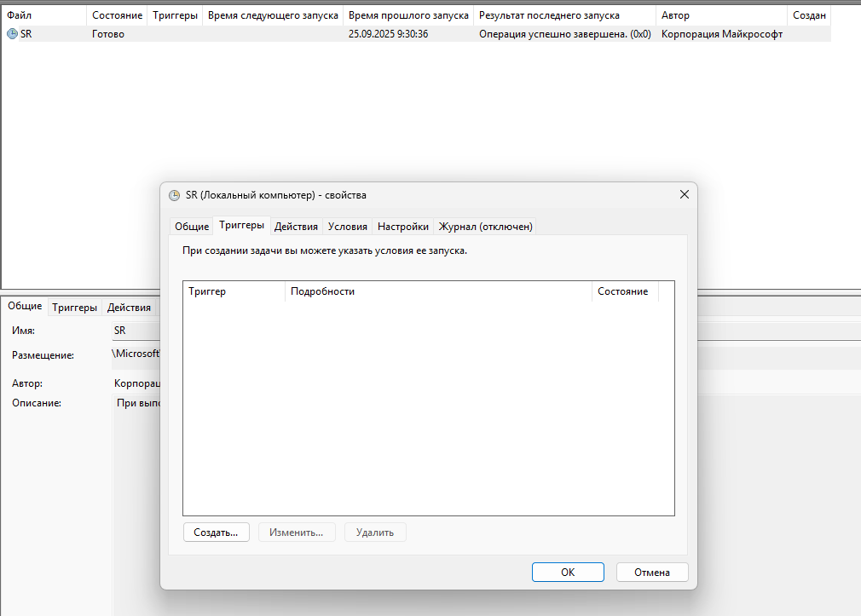Click the Создать... button
This screenshot has height=616, width=861.
pyautogui.click(x=216, y=533)
